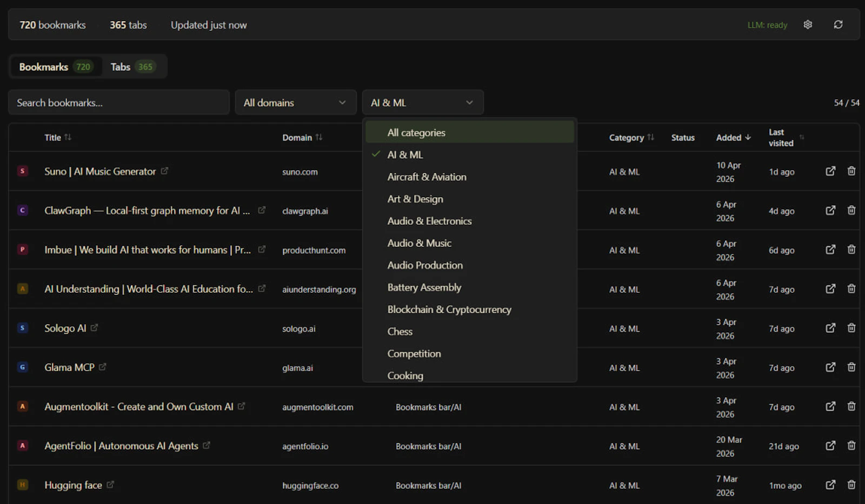
Task: Delete the Sologo AI bookmark
Action: [851, 328]
